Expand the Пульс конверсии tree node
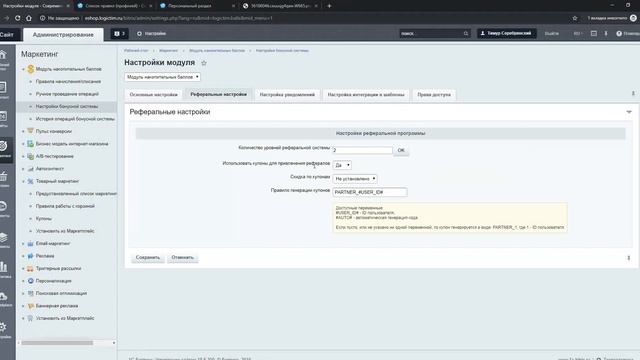 (23, 131)
